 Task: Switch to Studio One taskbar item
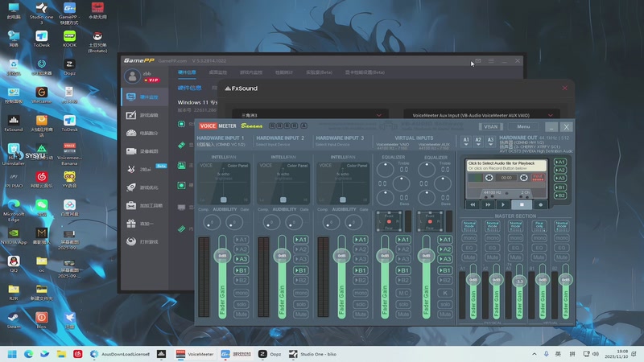click(312, 354)
